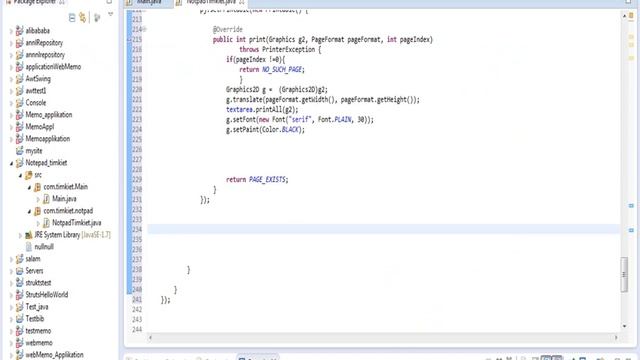Open the Package Explorer view menu arrow
This screenshot has width=640, height=360.
point(111,15)
